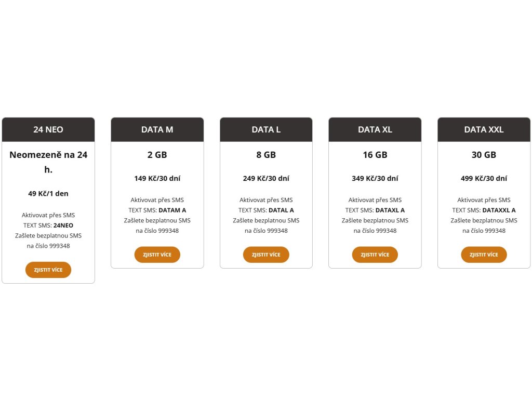This screenshot has width=532, height=399.
Task: Click the 16 GB data amount
Action: click(x=375, y=155)
